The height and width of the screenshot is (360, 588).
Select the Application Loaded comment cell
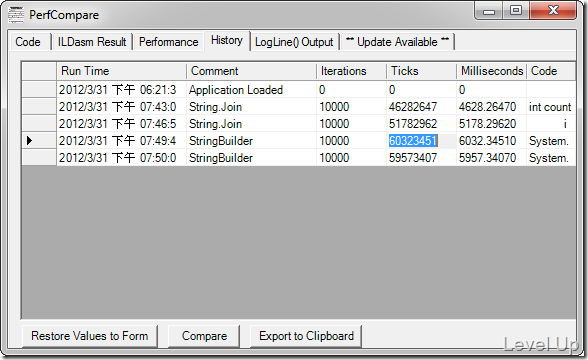[251, 90]
